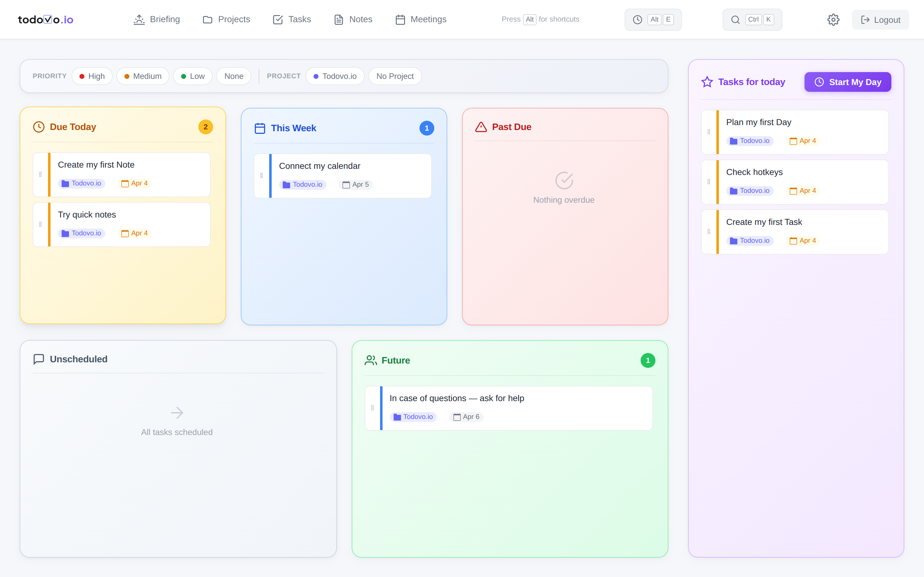Click drag handle on Connect my calendar
This screenshot has width=924, height=577.
[x=261, y=176]
